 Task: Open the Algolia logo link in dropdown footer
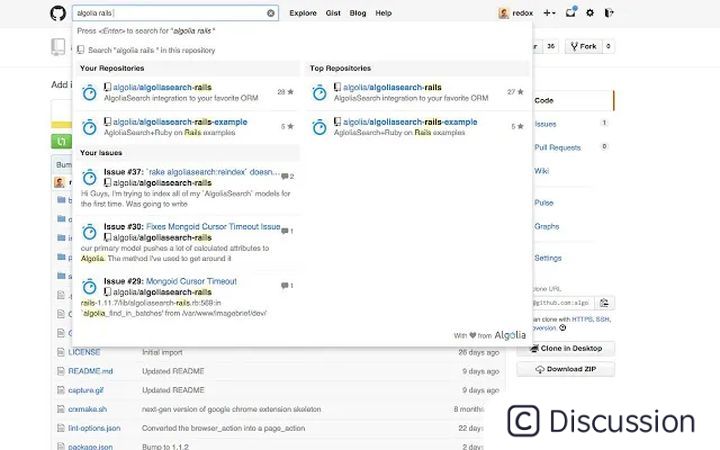[x=510, y=335]
